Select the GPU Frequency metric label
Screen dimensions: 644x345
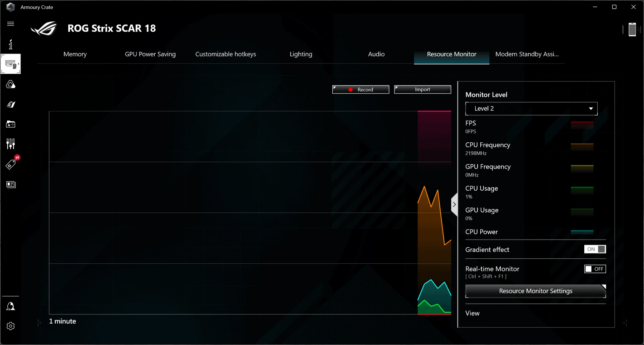(x=488, y=166)
